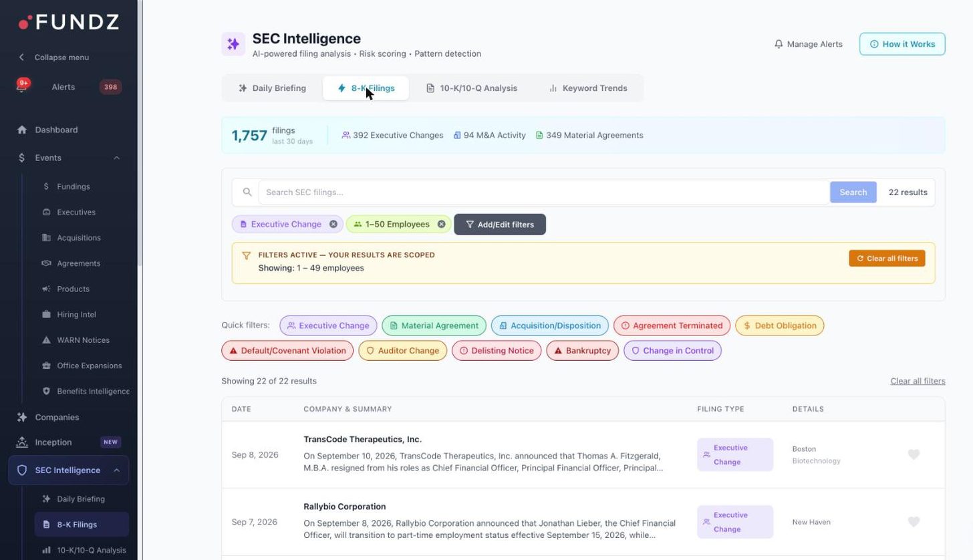
Task: Toggle the Bankruptcy quick filter
Action: pyautogui.click(x=583, y=351)
